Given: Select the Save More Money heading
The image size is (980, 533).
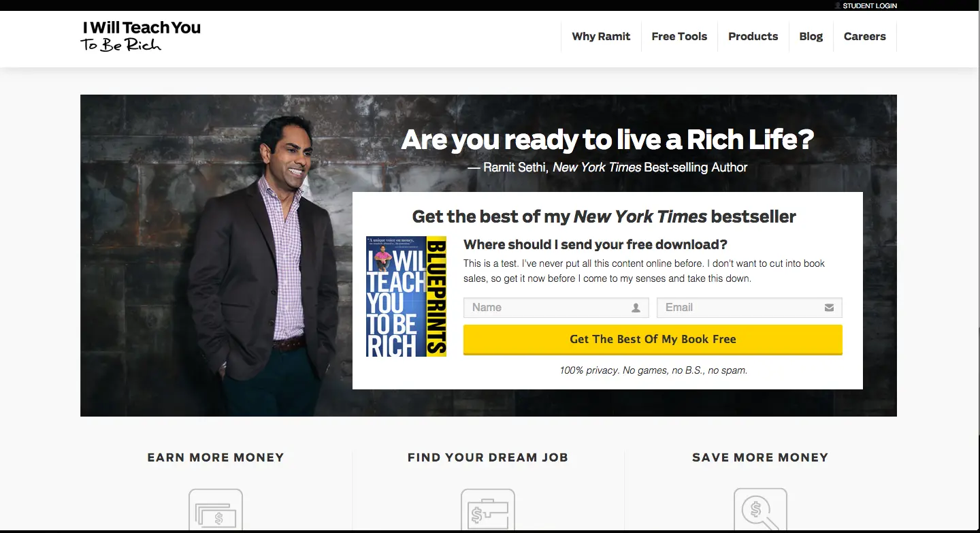Looking at the screenshot, I should click(760, 457).
